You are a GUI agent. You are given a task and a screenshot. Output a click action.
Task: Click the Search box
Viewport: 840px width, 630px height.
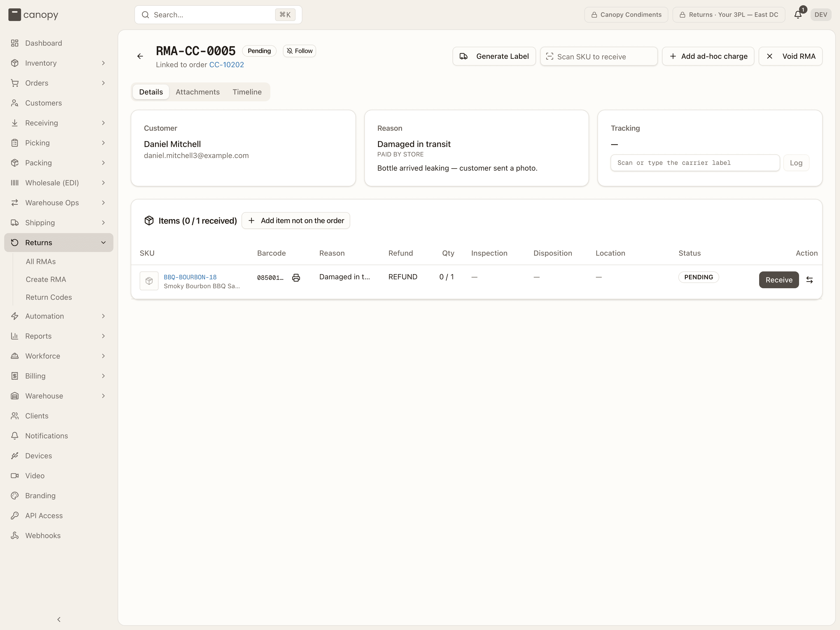218,15
